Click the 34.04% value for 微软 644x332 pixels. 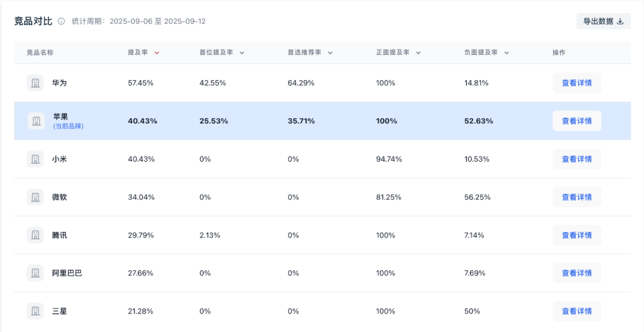point(141,197)
